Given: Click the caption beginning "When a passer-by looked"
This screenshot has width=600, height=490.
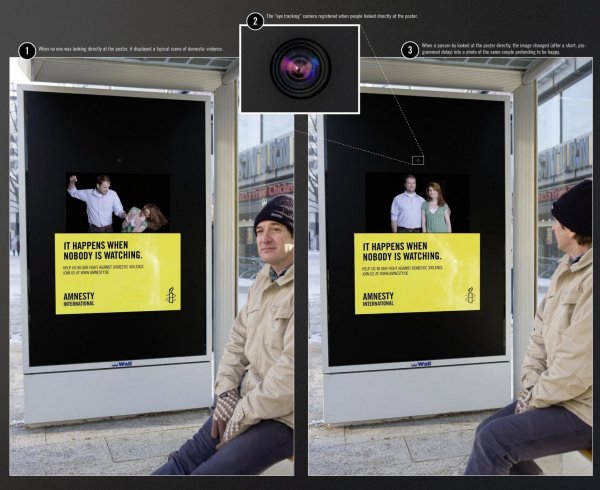Looking at the screenshot, I should coord(504,49).
